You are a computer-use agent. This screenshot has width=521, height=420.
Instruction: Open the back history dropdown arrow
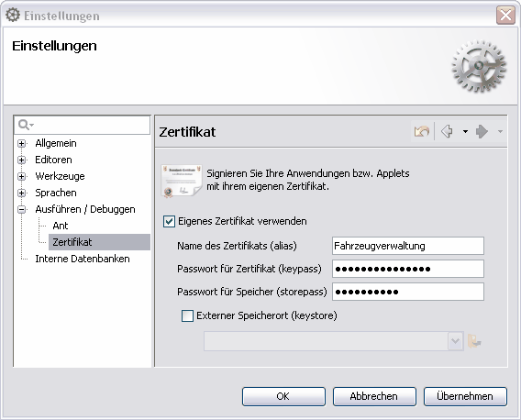(x=465, y=131)
